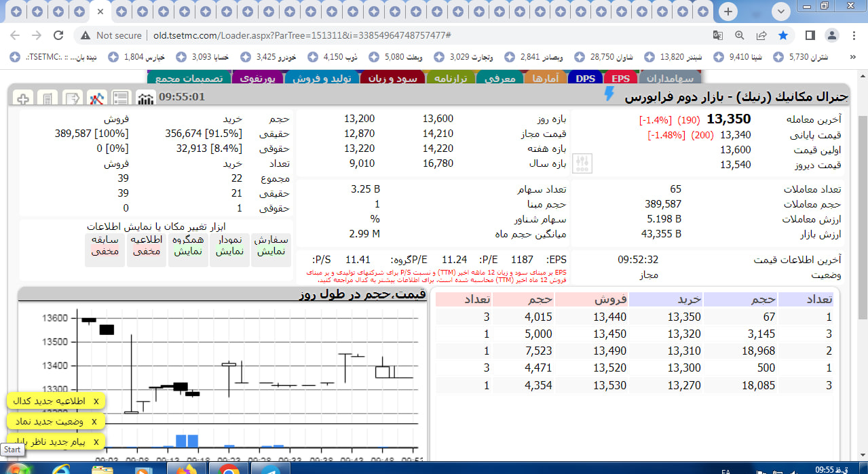Screen dimensions: 868x474
Task: Open the پورتفوی tab
Action: 257,78
